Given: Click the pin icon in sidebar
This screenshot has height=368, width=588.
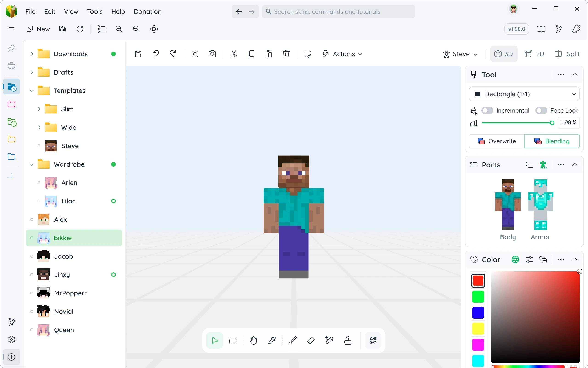Looking at the screenshot, I should [x=11, y=48].
